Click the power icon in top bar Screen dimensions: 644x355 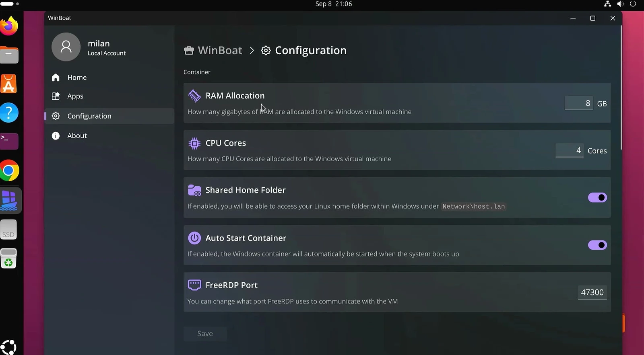[x=633, y=4]
